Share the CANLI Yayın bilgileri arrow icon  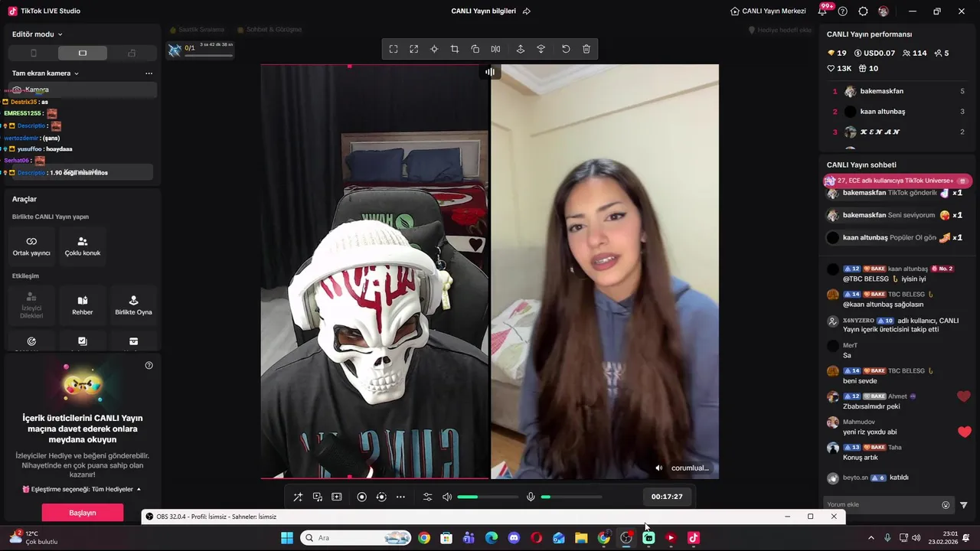pyautogui.click(x=526, y=11)
